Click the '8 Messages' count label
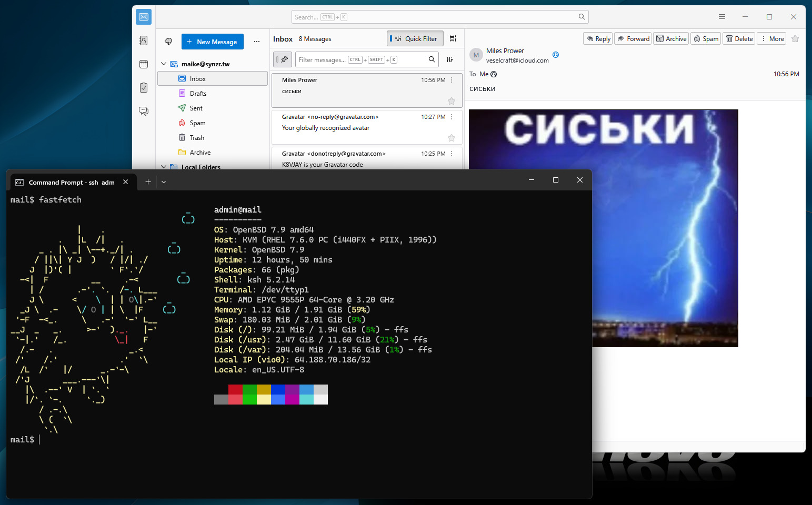This screenshot has width=812, height=505. [x=315, y=39]
